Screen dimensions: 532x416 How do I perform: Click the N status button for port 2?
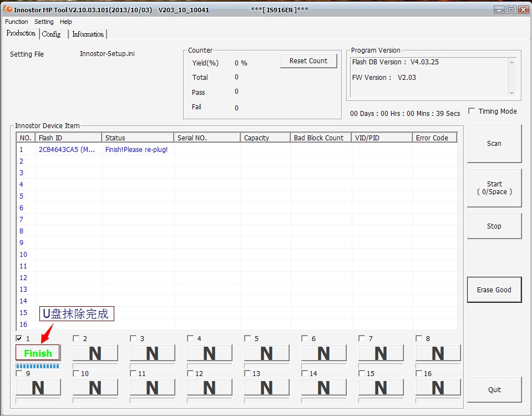[95, 353]
